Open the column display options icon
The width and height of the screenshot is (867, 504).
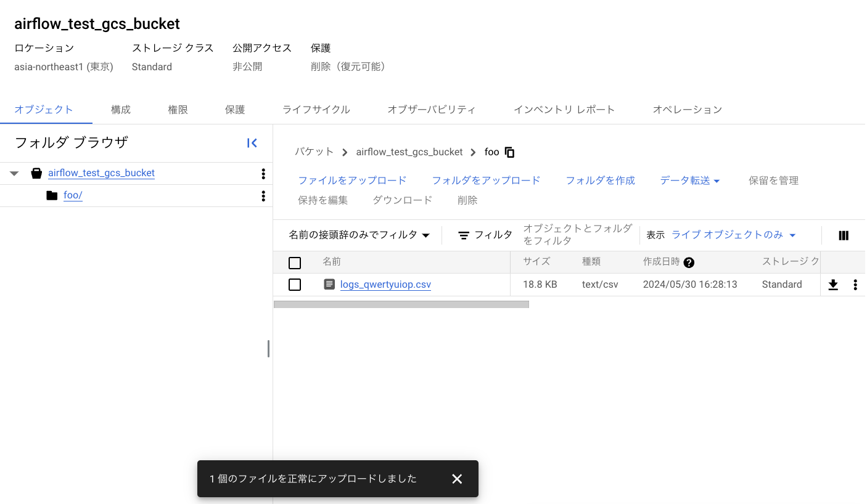844,235
